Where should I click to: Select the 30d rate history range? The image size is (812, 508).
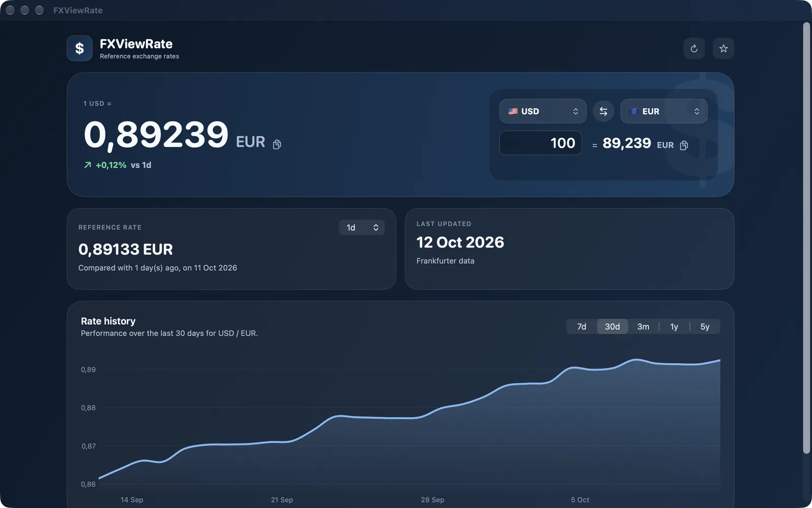(613, 327)
